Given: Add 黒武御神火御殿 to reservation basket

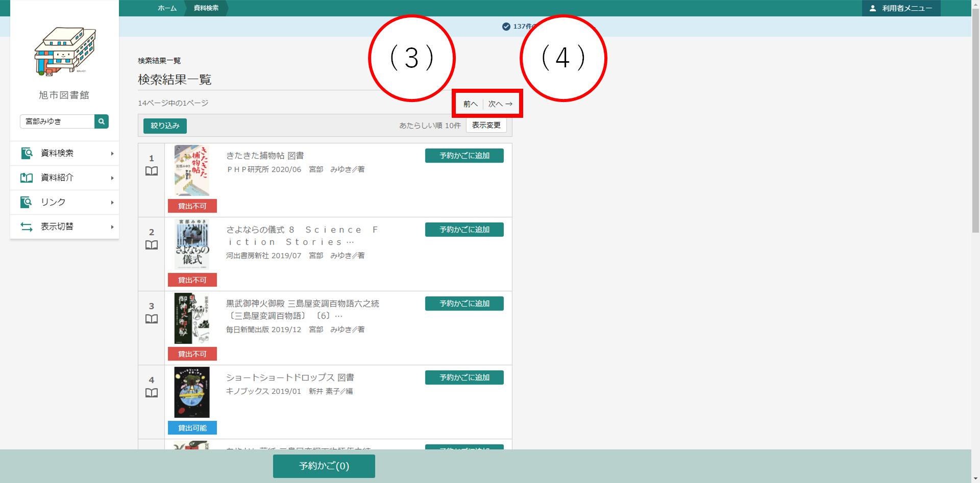Looking at the screenshot, I should pos(464,303).
